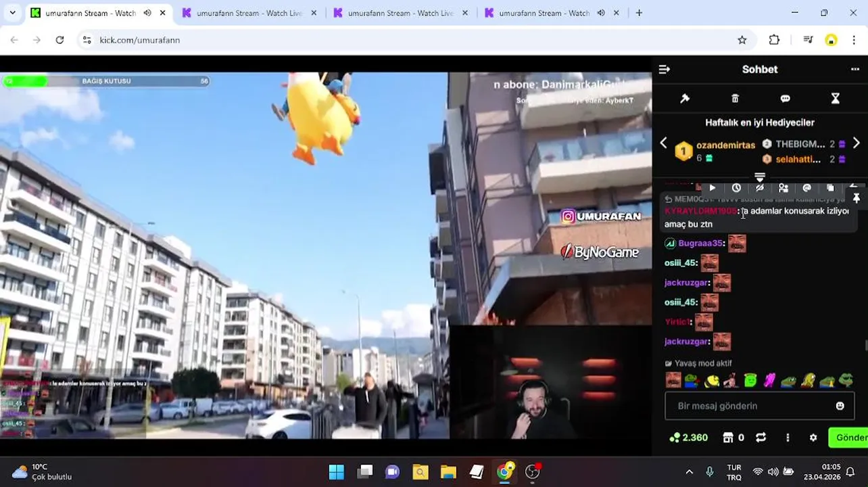Insert the Pepe with rose quick emote
This screenshot has width=868, height=487.
(x=691, y=381)
